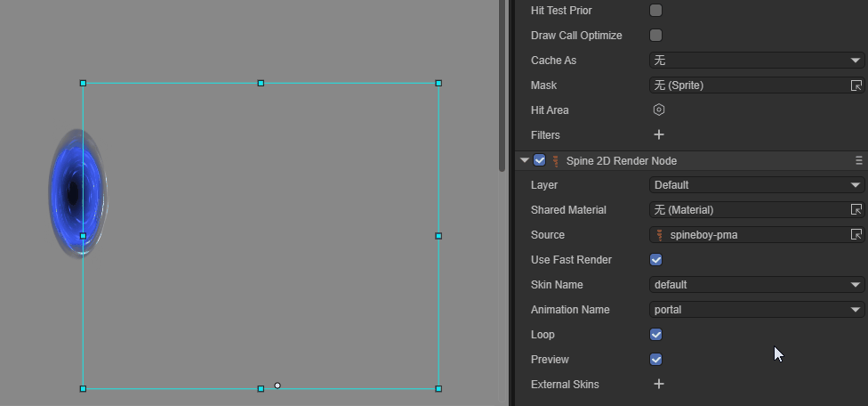Click the External Skins label
This screenshot has width=868, height=406.
tap(565, 385)
